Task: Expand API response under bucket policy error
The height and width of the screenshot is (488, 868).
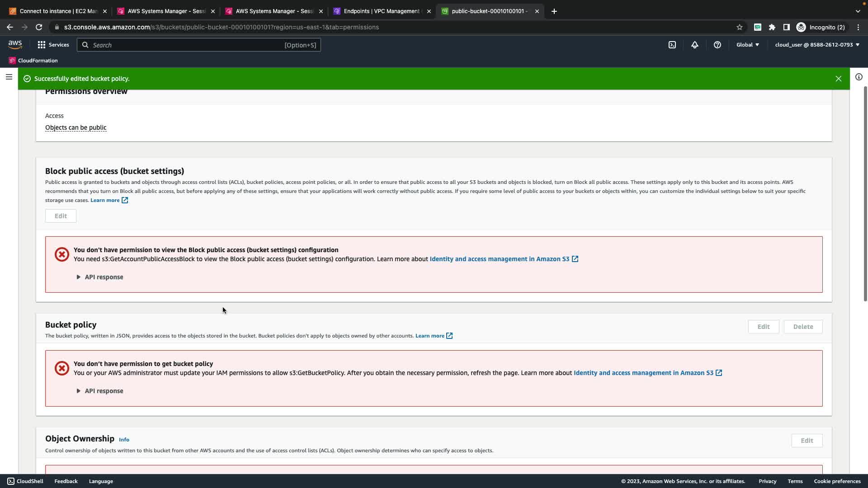Action: [x=100, y=391]
